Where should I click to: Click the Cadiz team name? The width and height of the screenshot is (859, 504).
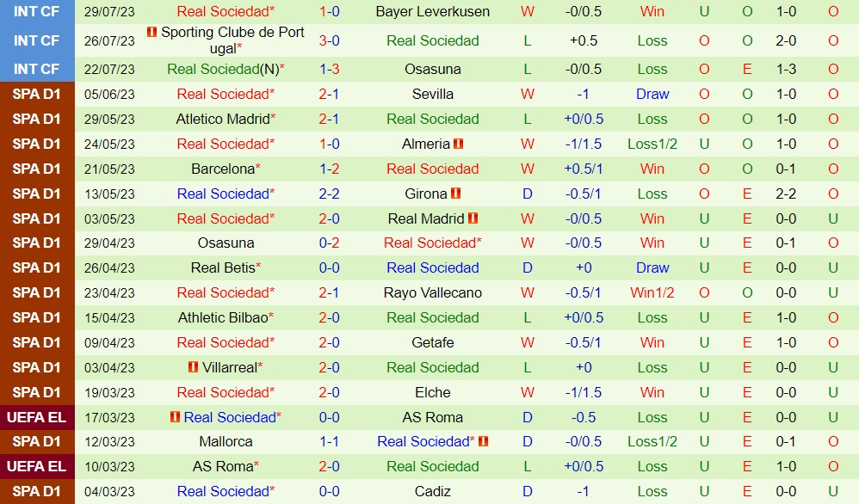(x=432, y=491)
